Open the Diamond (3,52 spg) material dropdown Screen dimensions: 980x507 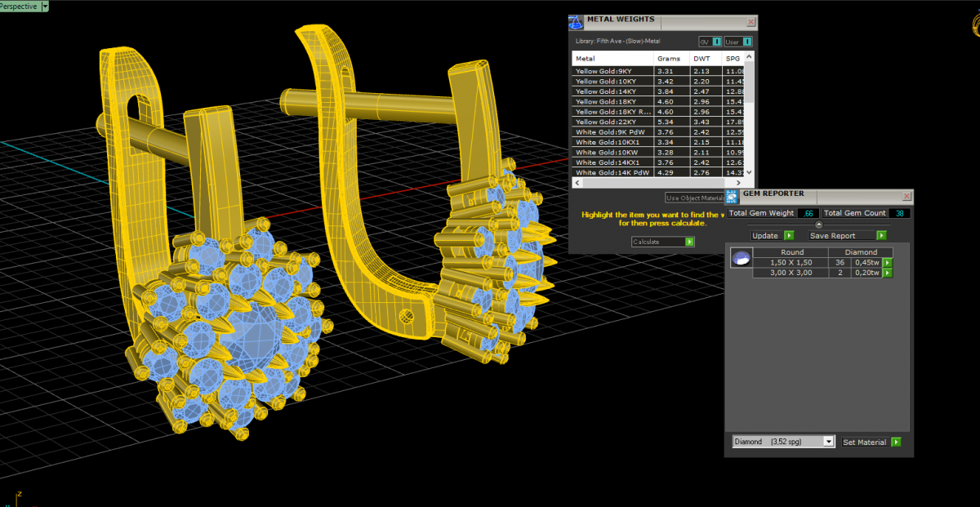(829, 442)
